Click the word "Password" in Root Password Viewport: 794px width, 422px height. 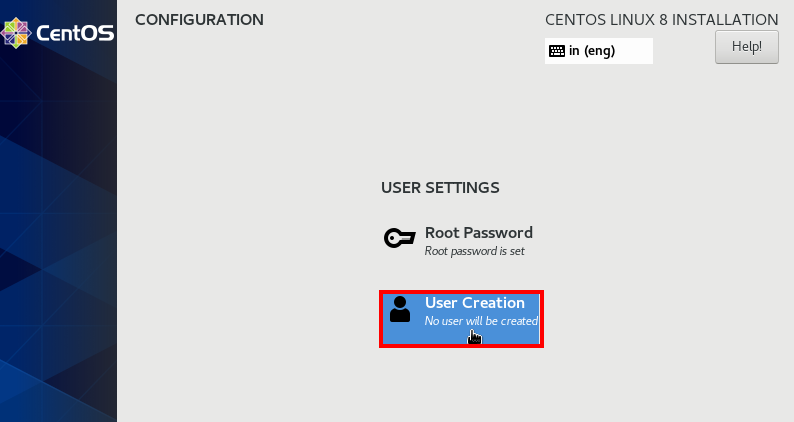click(x=497, y=233)
